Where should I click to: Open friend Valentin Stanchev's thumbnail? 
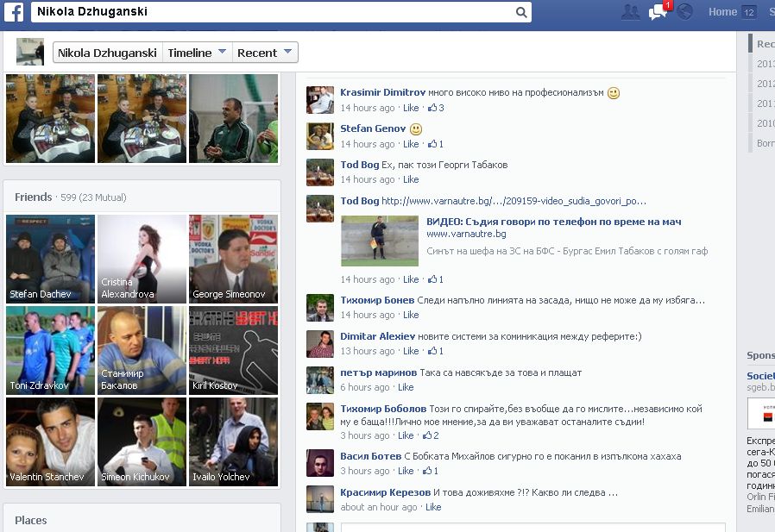[50, 441]
